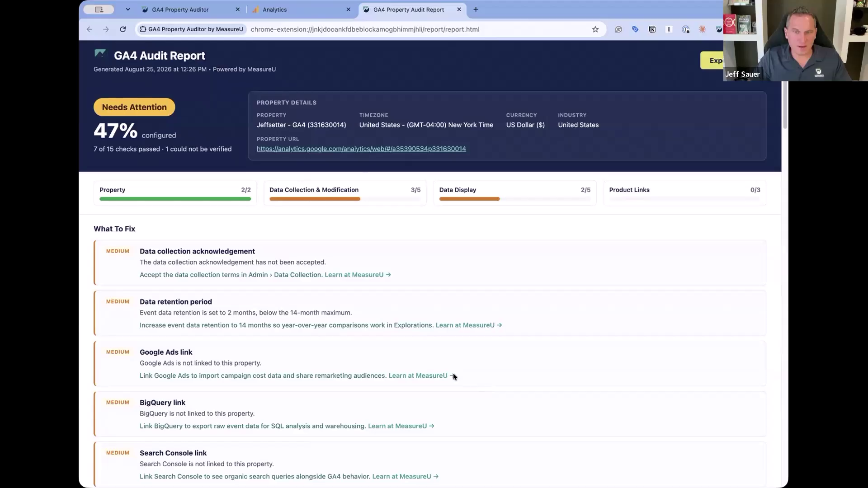Expand the tab search dropdown chevron
The width and height of the screenshot is (868, 488).
pyautogui.click(x=128, y=9)
